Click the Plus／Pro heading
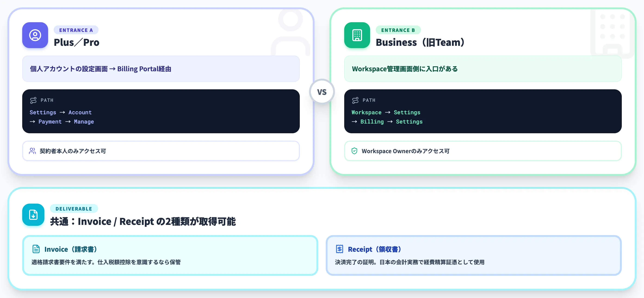Screen dimensions: 644x298 tap(77, 42)
